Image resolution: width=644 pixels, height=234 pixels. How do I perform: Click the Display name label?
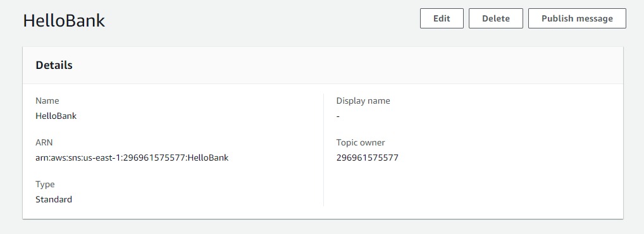tap(363, 101)
